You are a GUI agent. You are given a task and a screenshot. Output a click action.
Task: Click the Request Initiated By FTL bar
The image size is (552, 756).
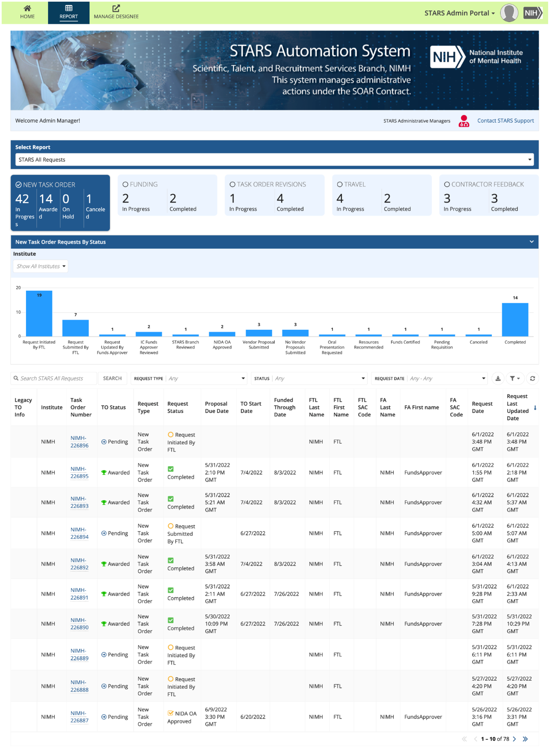tap(39, 313)
